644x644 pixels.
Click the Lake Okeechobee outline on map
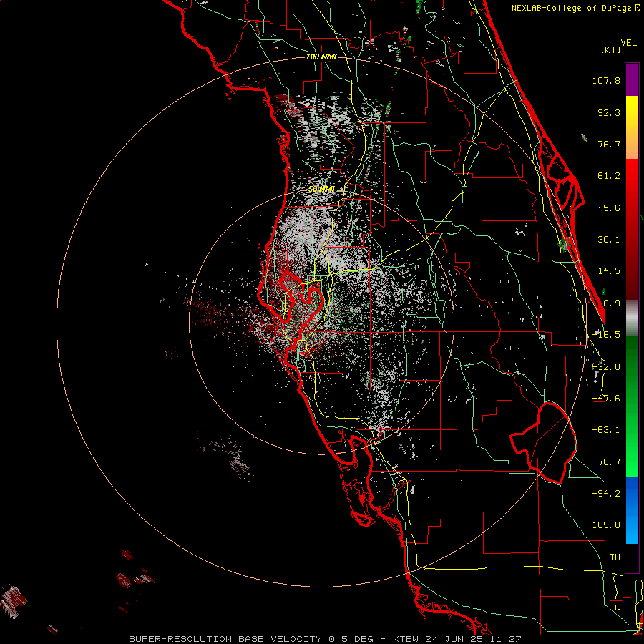tap(543, 443)
